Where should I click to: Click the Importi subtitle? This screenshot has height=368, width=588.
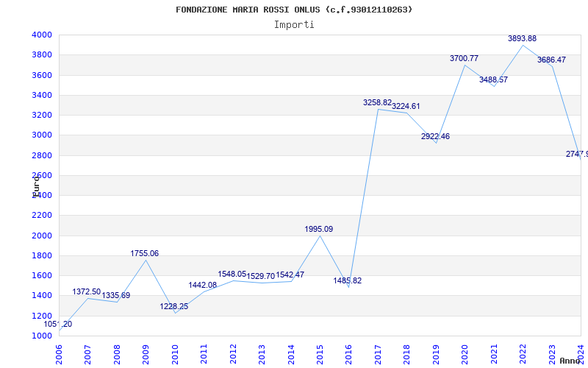[294, 25]
